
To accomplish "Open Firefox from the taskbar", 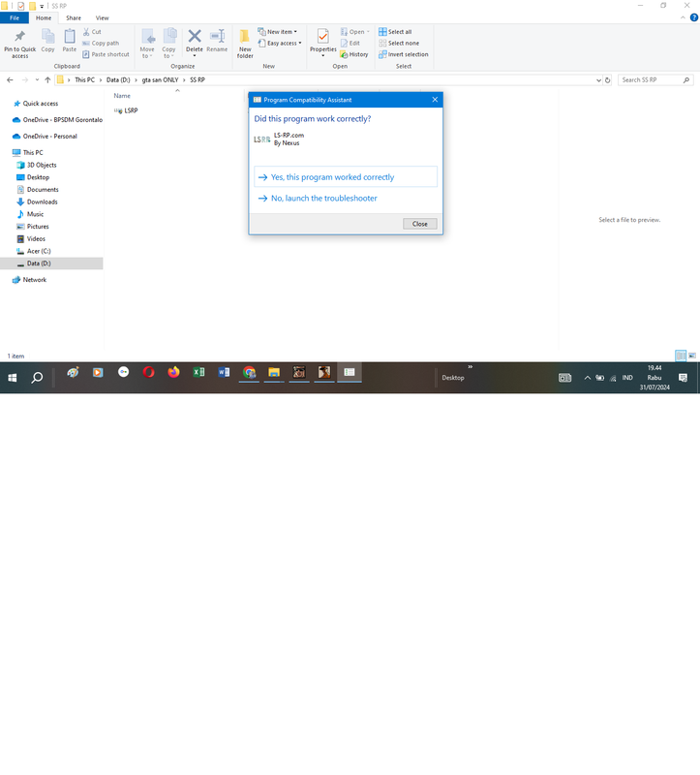I will (173, 372).
